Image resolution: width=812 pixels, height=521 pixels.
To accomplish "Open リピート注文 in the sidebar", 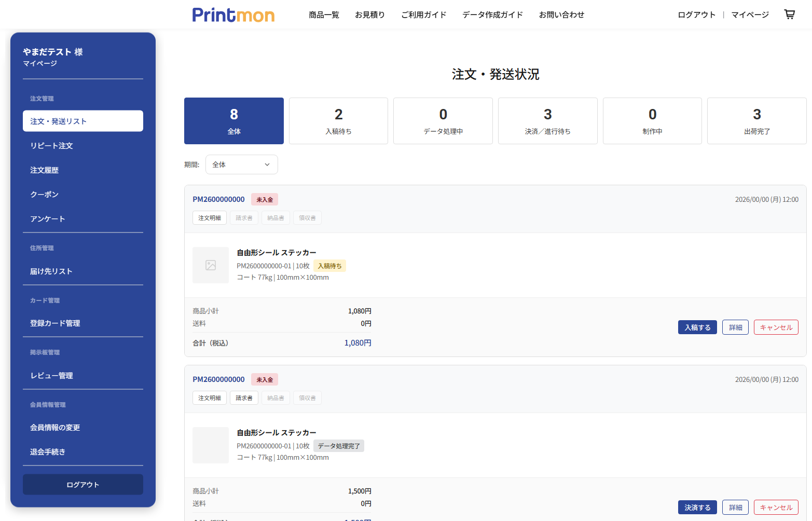I will click(x=51, y=146).
